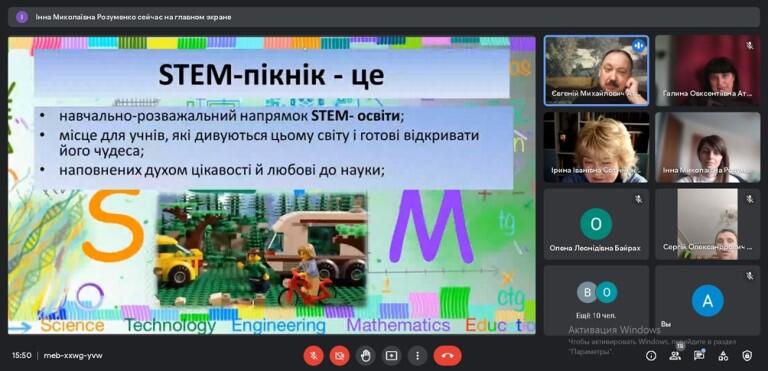768x371 pixels.
Task: Click the muted mic icon on Сергій's tile
Action: pos(749,199)
